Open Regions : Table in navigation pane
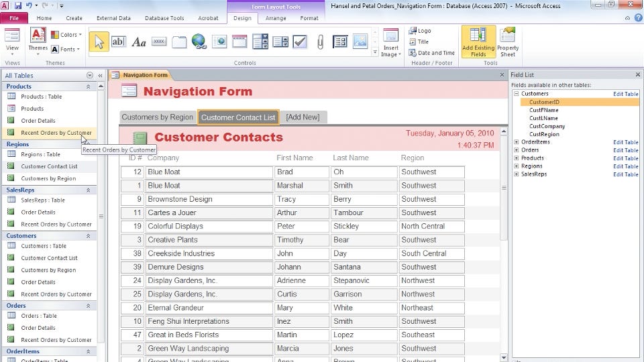 40,154
